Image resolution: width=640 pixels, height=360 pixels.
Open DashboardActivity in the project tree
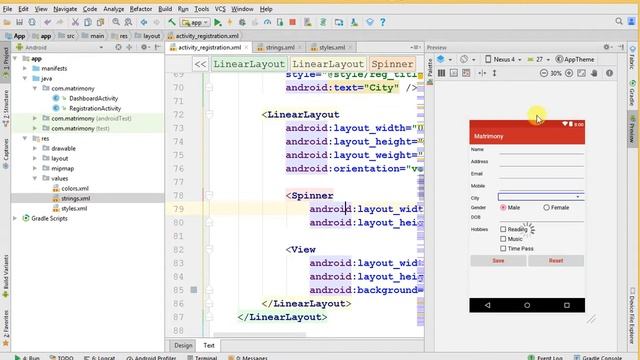[x=93, y=98]
